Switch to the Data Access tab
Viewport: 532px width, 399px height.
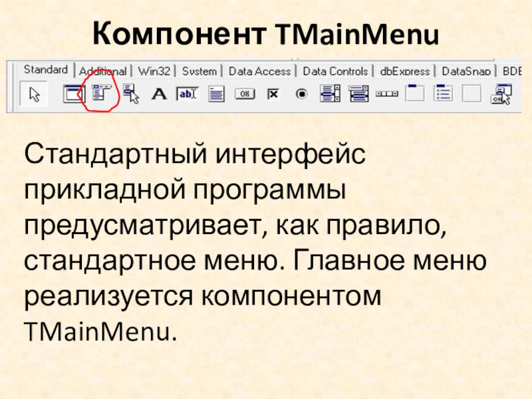(259, 71)
